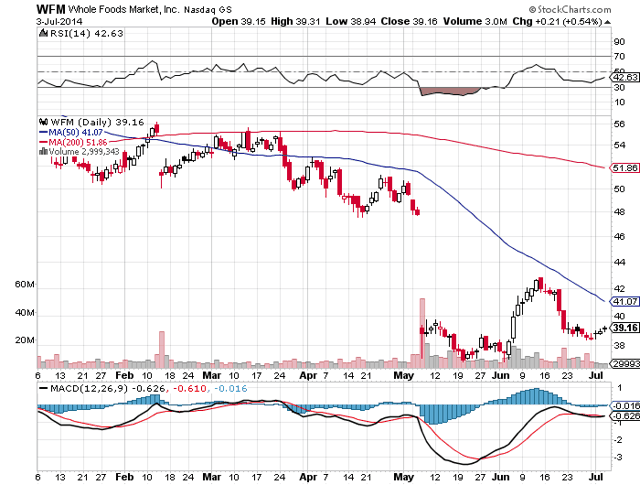Click the 51.86 MA(200) price tag
The width and height of the screenshot is (640, 485).
point(625,168)
